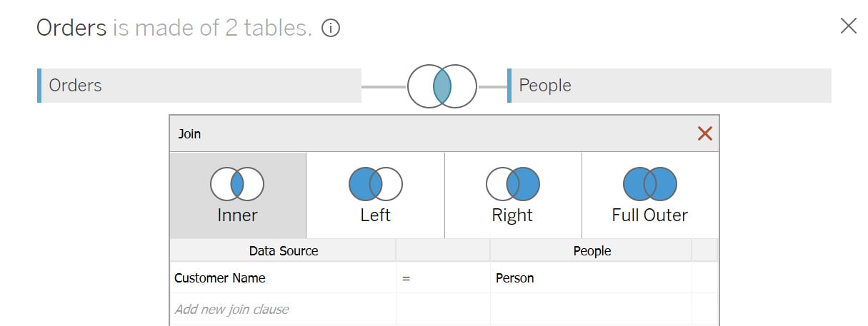This screenshot has height=326, width=868.
Task: Choose the Inner join type label
Action: point(237,215)
